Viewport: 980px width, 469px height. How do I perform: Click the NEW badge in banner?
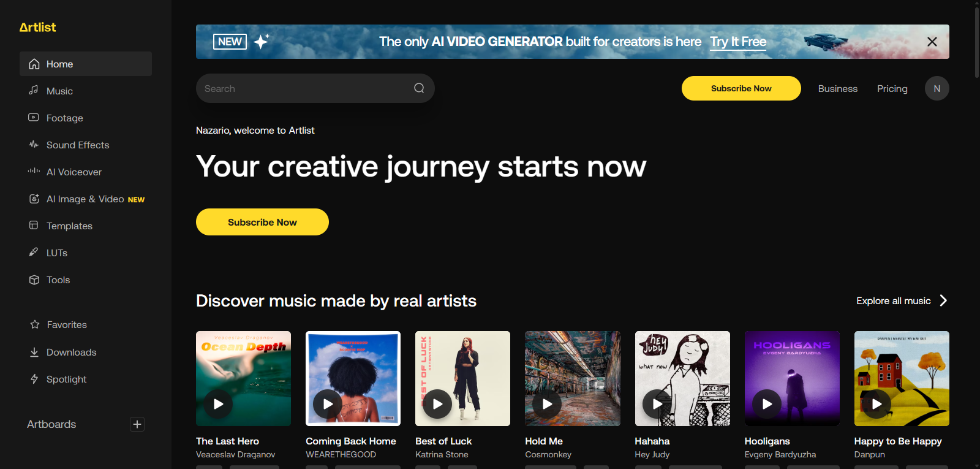click(230, 41)
